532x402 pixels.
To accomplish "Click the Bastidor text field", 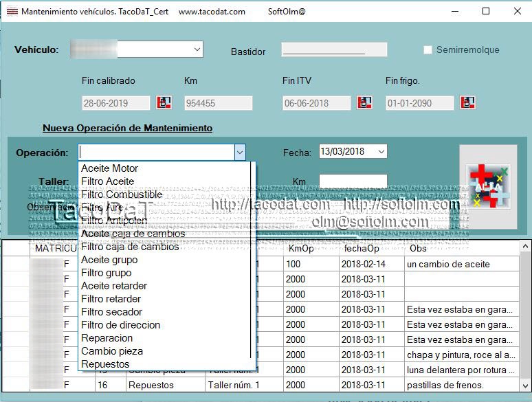I will click(x=334, y=50).
